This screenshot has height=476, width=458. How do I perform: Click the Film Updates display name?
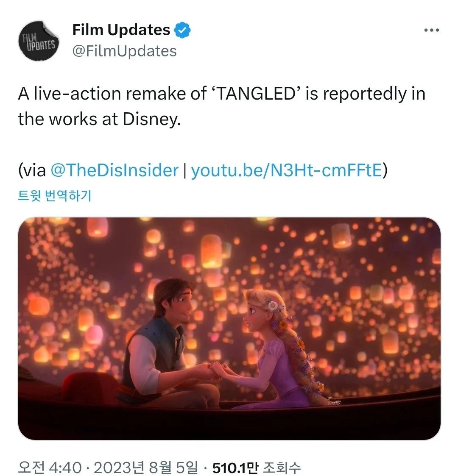pyautogui.click(x=121, y=30)
